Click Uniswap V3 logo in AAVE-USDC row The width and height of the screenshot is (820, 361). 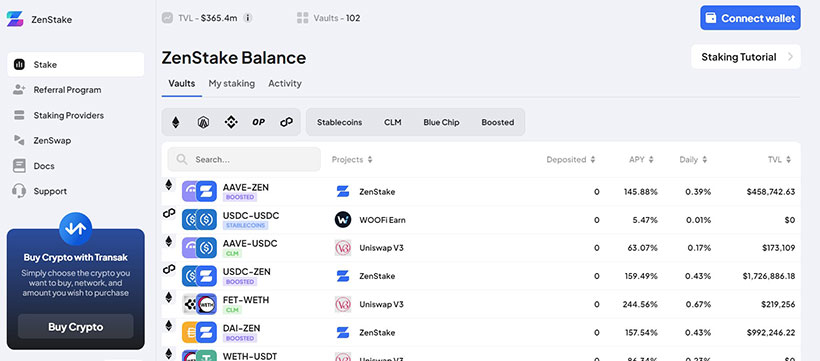coord(343,248)
